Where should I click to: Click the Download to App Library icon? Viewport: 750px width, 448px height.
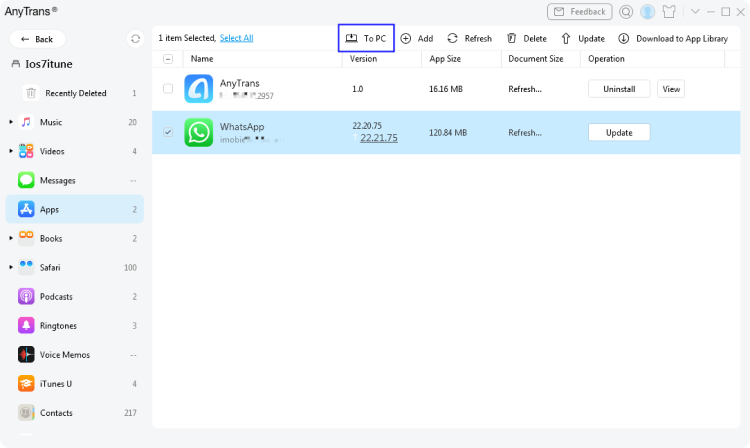point(624,38)
